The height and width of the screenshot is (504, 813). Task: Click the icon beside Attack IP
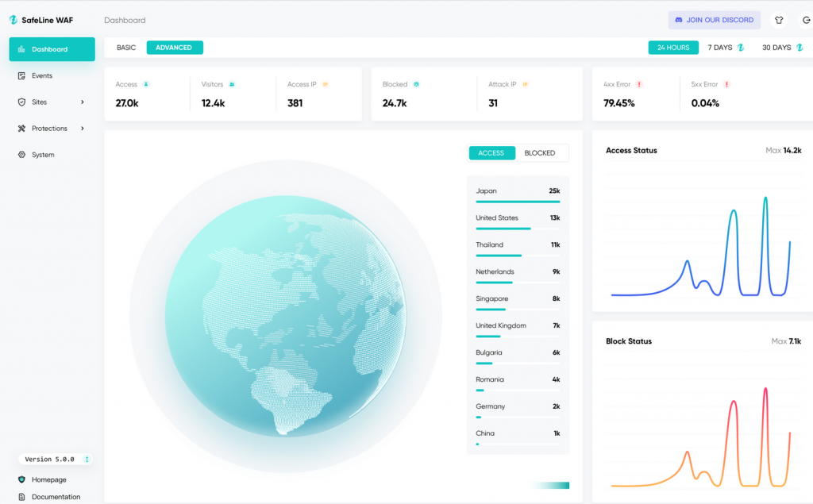[x=526, y=84]
